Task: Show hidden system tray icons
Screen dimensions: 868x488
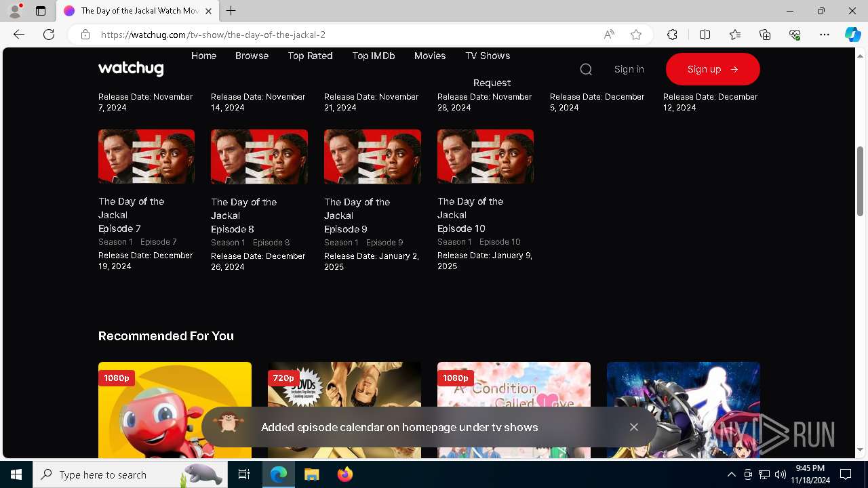Action: coord(731,474)
